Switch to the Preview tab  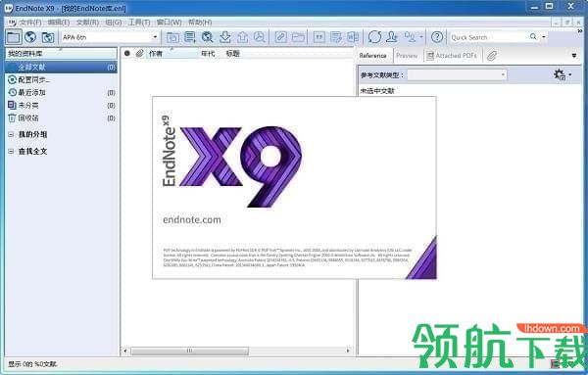pyautogui.click(x=407, y=56)
